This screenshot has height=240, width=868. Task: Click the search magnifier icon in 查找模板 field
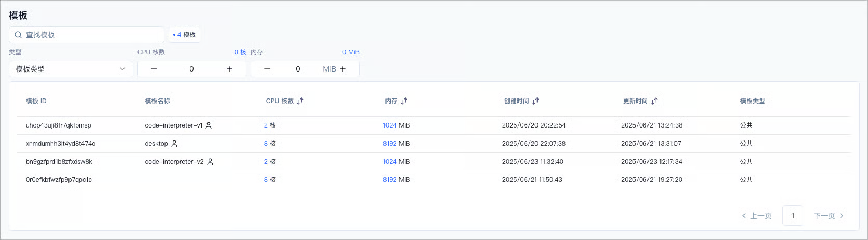[x=18, y=35]
